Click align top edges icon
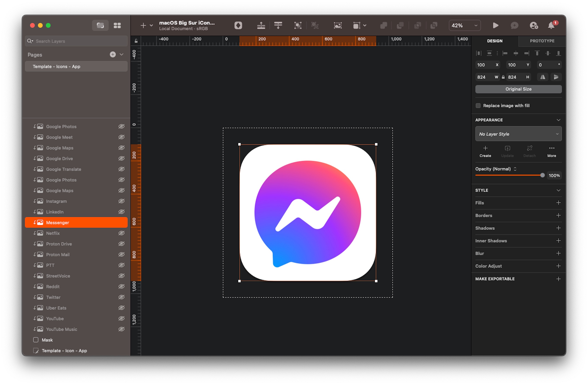Viewport: 588px width, 385px height. point(537,53)
